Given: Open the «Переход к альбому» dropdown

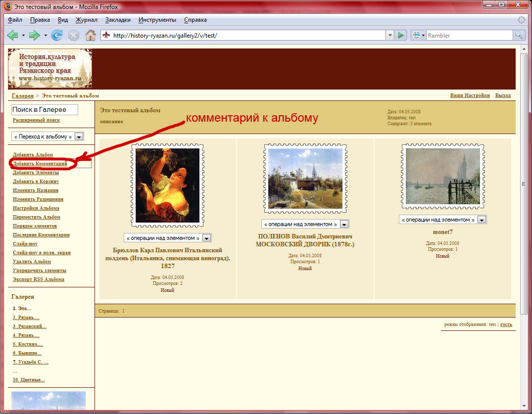Looking at the screenshot, I should tap(48, 137).
